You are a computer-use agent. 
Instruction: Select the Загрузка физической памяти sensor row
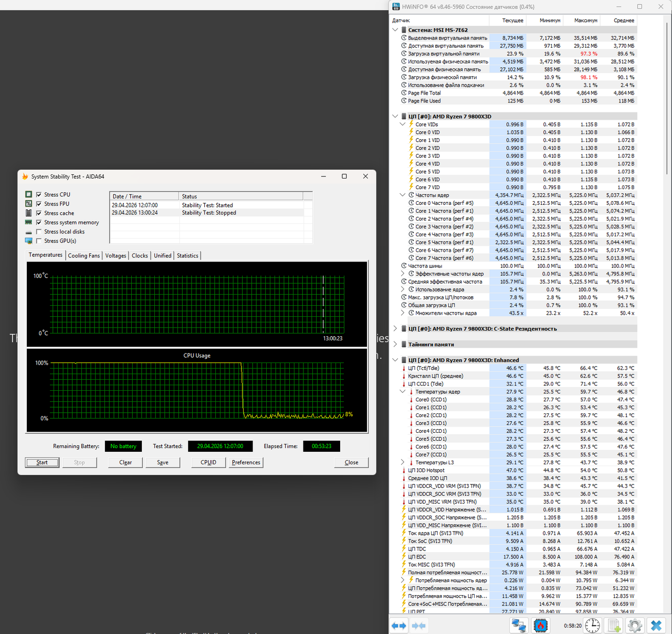(x=513, y=77)
